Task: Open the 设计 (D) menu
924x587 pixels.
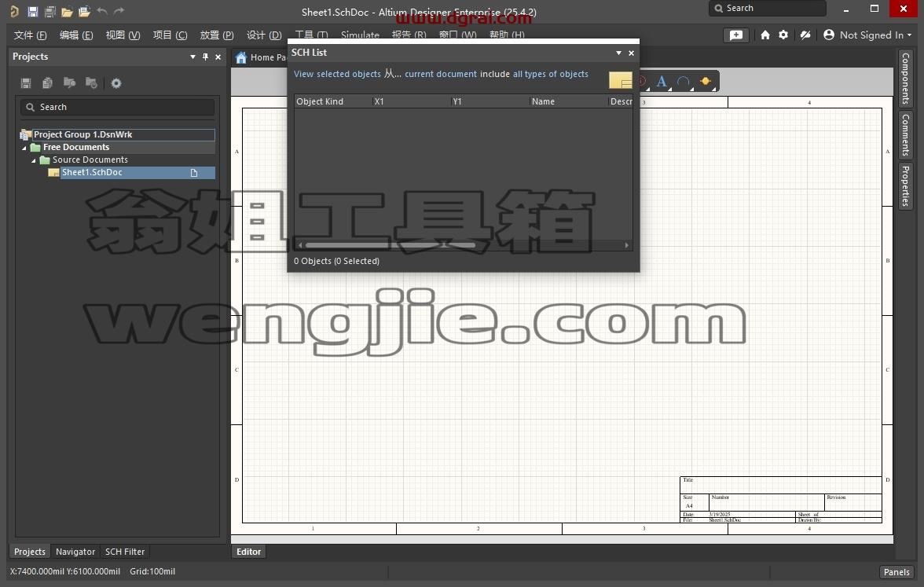Action: [x=264, y=35]
